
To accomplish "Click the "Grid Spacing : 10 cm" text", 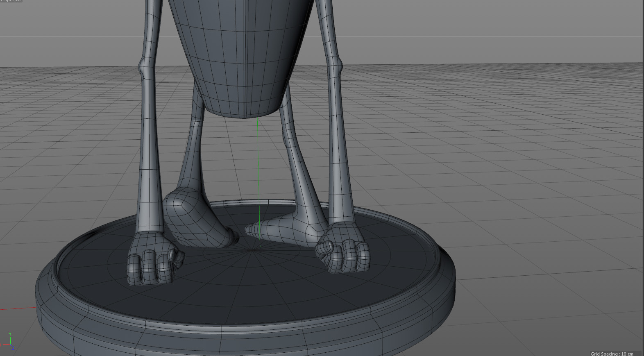I will tap(612, 354).
